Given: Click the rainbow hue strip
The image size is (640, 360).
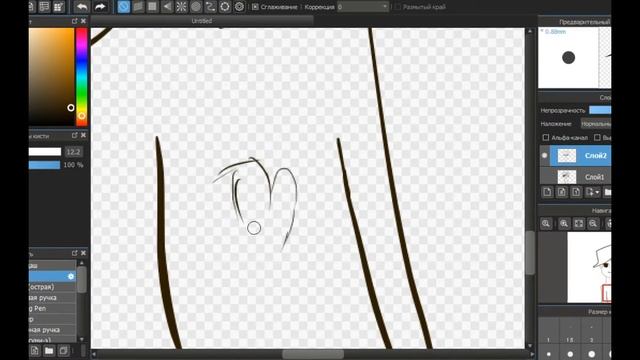Looking at the screenshot, I should [82, 77].
